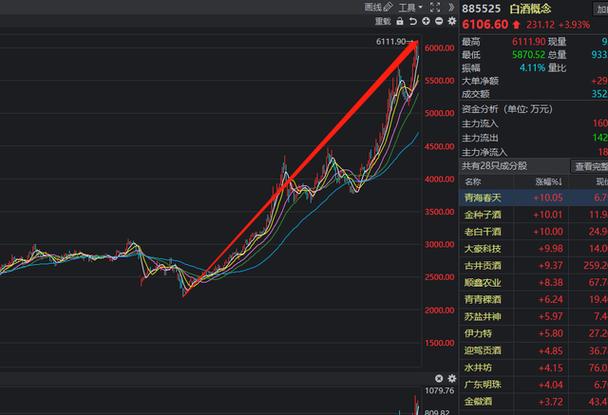Click the 查看完整 button
The image size is (608, 415).
click(588, 166)
